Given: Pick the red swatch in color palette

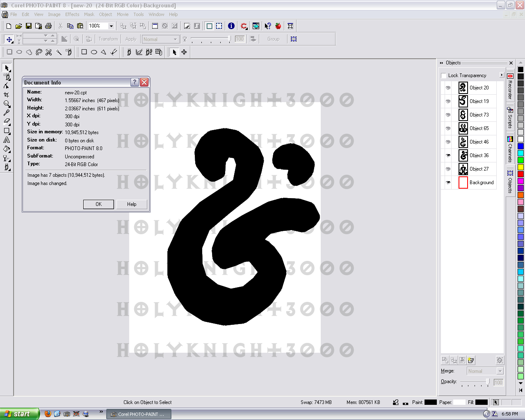Looking at the screenshot, I should tap(520, 174).
